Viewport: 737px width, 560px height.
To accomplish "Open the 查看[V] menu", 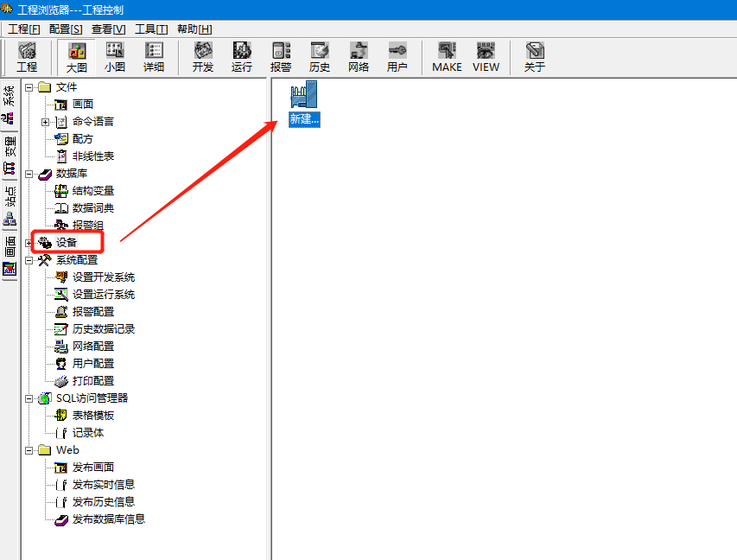I will click(109, 29).
